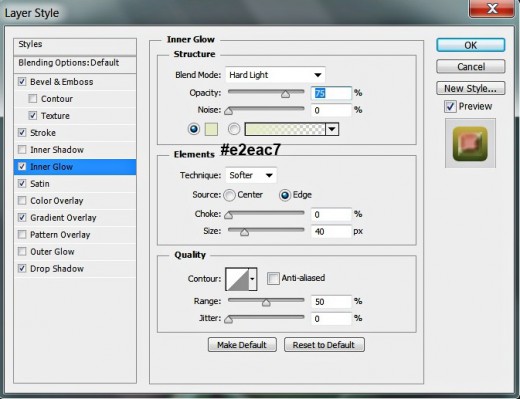The height and width of the screenshot is (399, 520).
Task: Click the Size slider handle
Action: (x=245, y=232)
